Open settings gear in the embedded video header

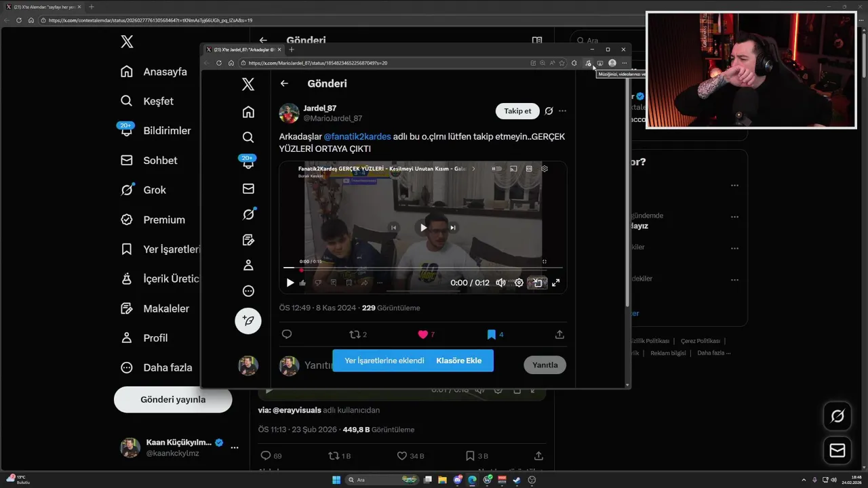[x=545, y=169]
